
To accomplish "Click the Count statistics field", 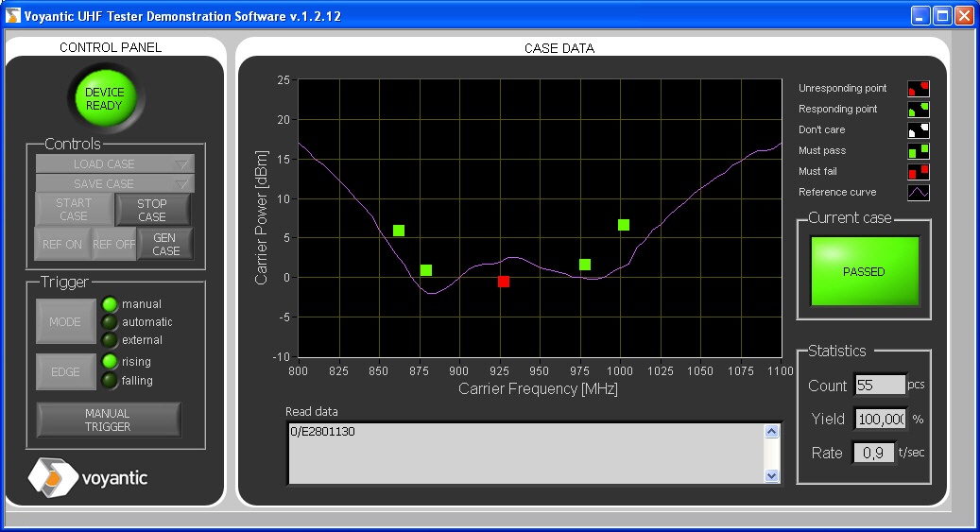I will (x=879, y=386).
